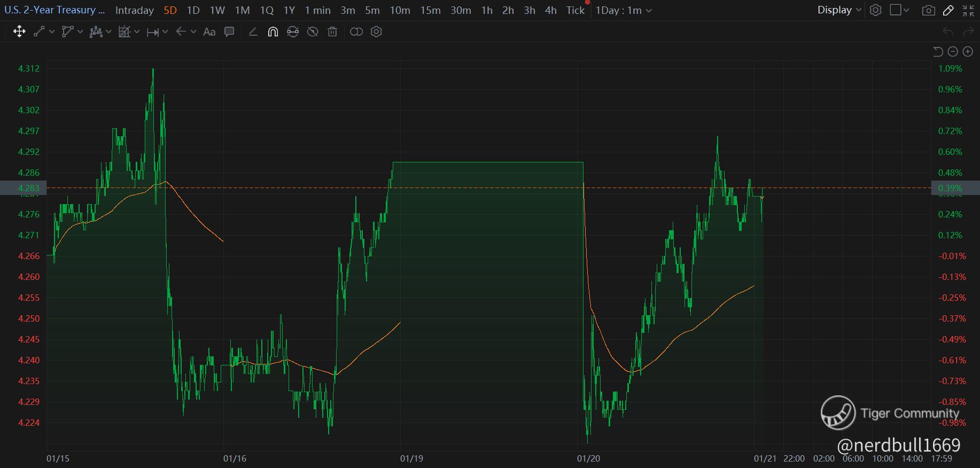The width and height of the screenshot is (980, 468).
Task: Select the Aa text annotation tool
Action: [x=209, y=32]
